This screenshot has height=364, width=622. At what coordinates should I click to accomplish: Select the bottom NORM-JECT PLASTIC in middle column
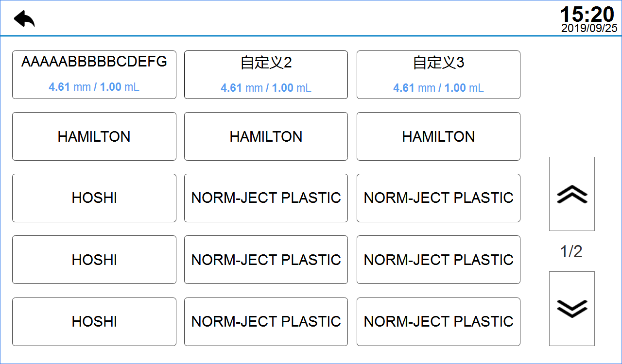click(x=266, y=321)
